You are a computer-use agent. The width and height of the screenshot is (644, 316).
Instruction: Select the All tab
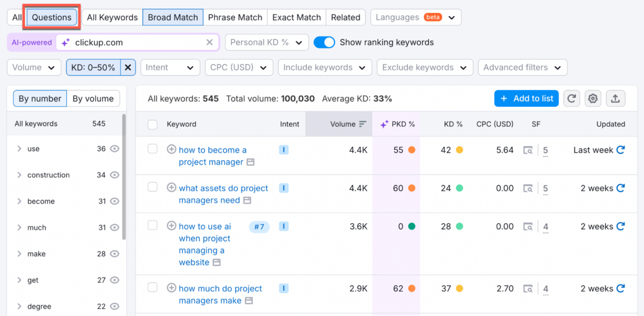pos(17,17)
